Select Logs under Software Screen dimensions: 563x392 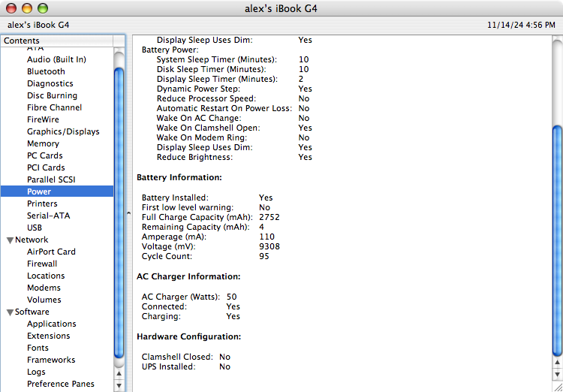coord(36,372)
